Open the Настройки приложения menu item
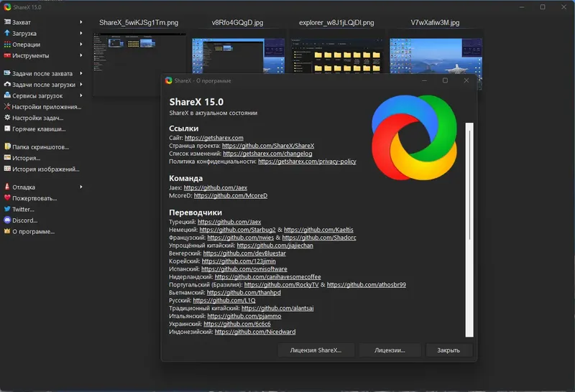 pos(42,106)
